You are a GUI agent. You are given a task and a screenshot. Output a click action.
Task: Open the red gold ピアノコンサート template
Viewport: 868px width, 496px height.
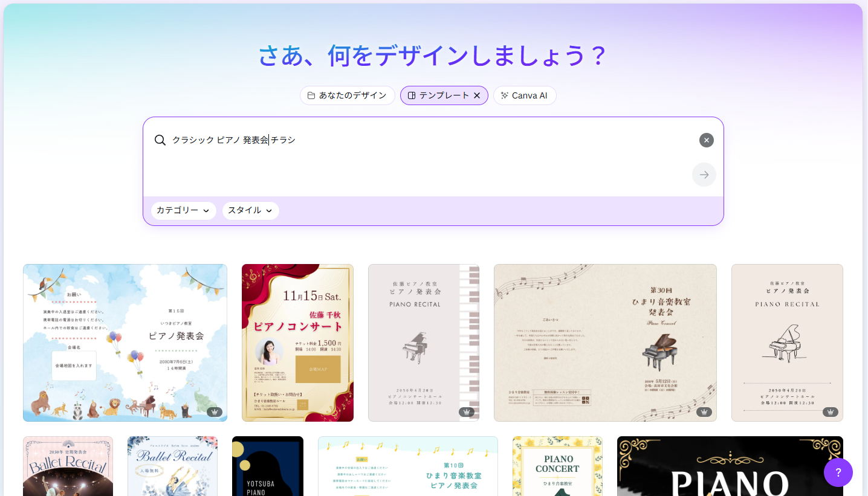pos(297,343)
